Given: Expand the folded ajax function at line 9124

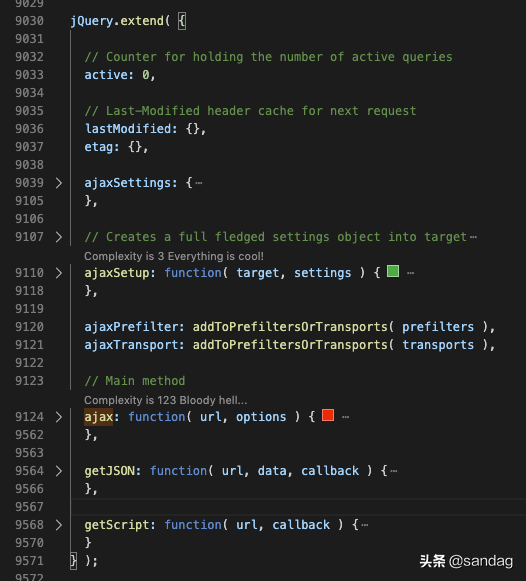Looking at the screenshot, I should [59, 417].
